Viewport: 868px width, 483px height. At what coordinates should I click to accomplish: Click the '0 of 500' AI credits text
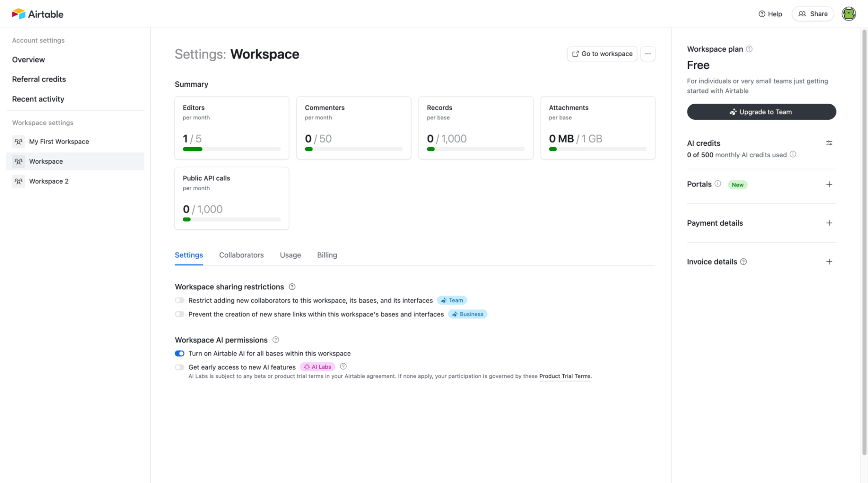[x=700, y=155]
